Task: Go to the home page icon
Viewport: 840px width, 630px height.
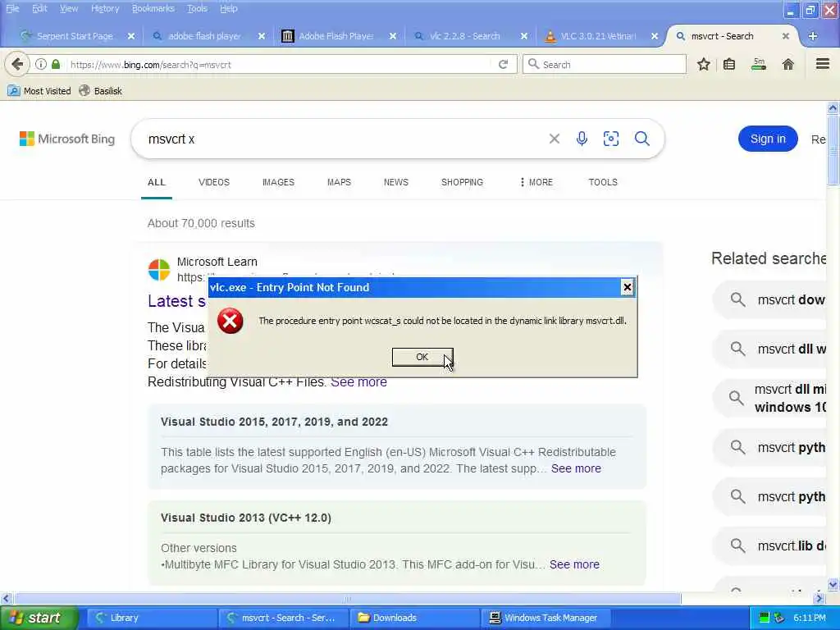Action: 787,64
